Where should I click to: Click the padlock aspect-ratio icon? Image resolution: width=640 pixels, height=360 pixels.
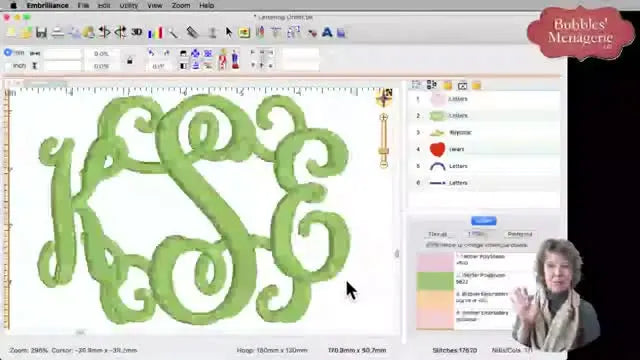[x=129, y=60]
